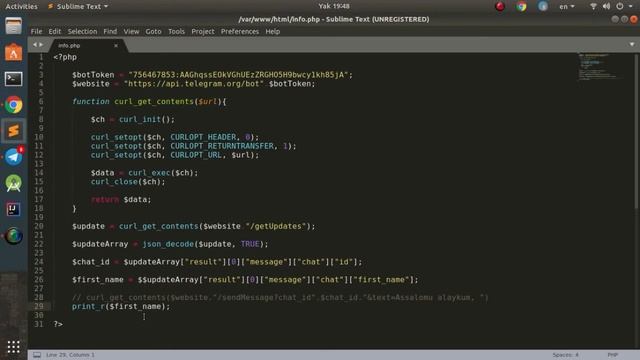Click the $botToken variable on line 3
Screen dimensions: 640x360
click(x=93, y=75)
